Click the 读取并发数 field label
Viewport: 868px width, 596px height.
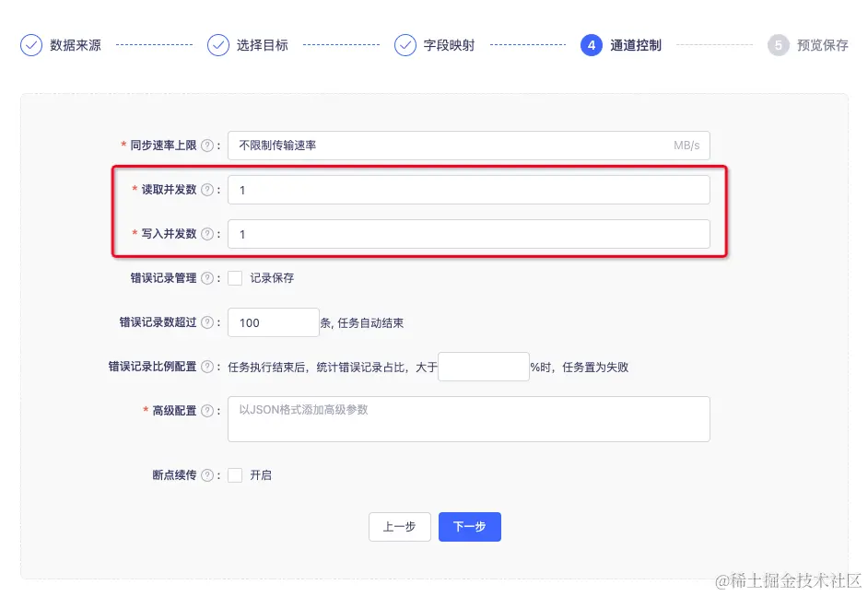[x=169, y=190]
